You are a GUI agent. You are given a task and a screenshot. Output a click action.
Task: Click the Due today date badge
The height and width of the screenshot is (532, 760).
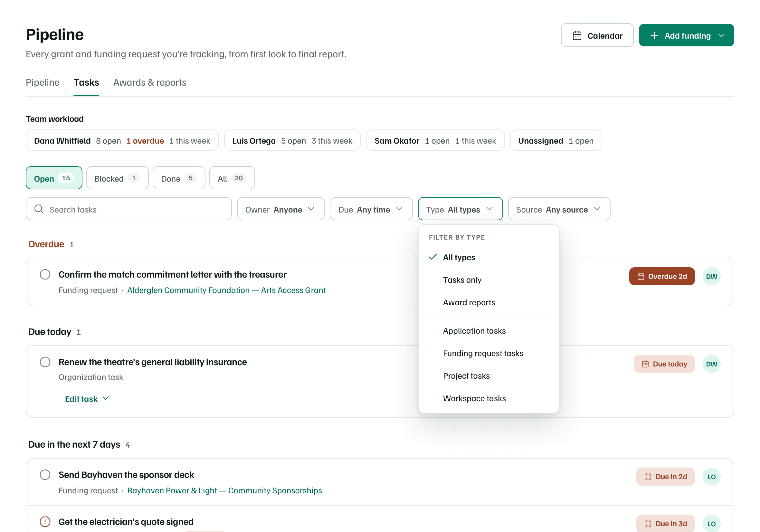coord(664,364)
